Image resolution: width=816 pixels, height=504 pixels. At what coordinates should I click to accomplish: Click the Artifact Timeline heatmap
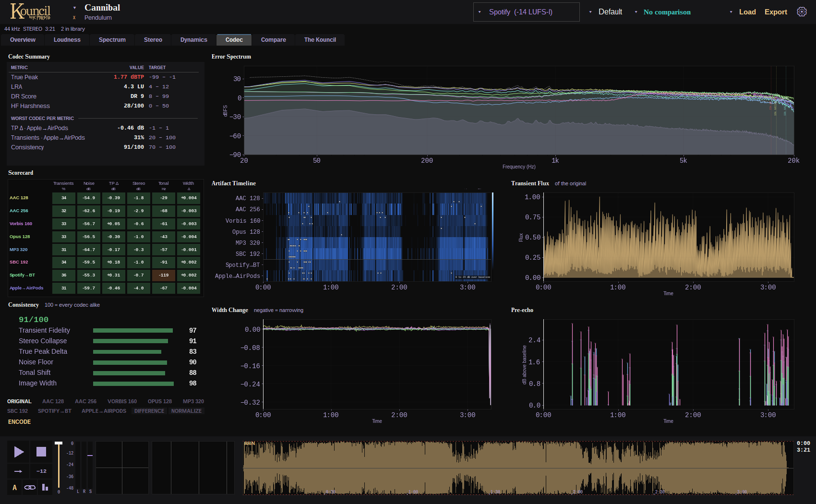(377, 237)
